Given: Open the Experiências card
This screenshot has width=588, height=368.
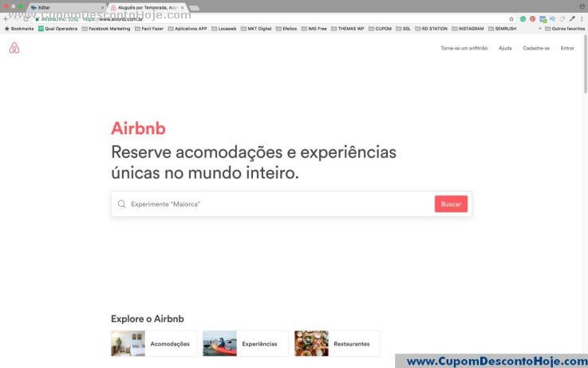Looking at the screenshot, I should pos(246,343).
